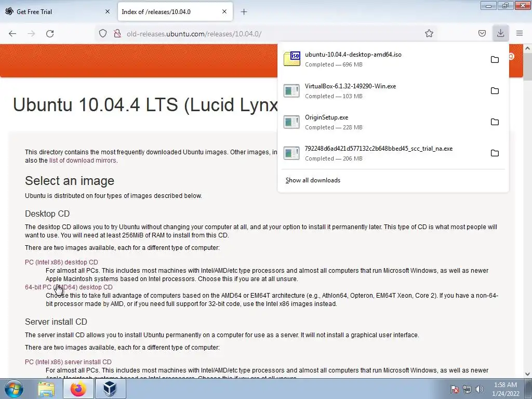The image size is (532, 399).
Task: Show ubuntu ISO in containing folder
Action: point(495,59)
